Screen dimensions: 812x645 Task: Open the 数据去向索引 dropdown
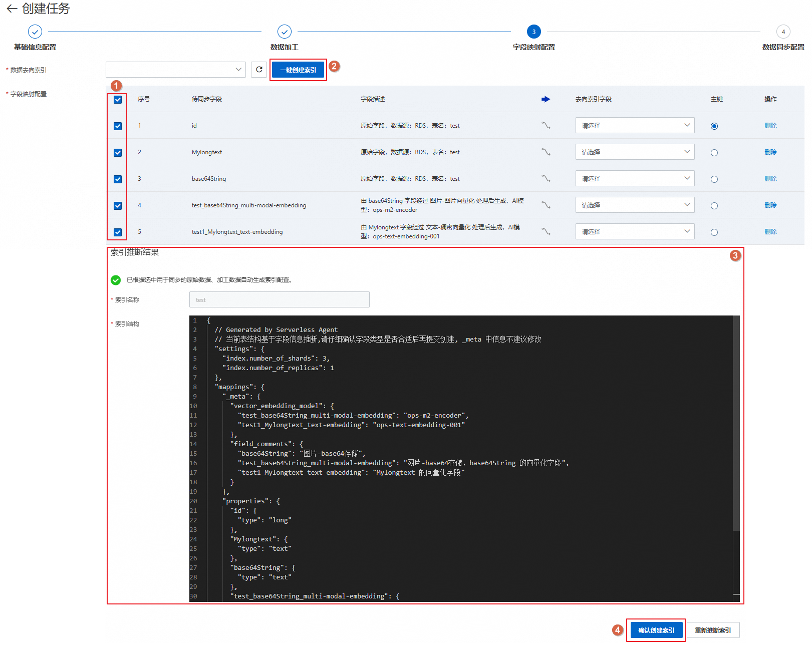tap(176, 70)
